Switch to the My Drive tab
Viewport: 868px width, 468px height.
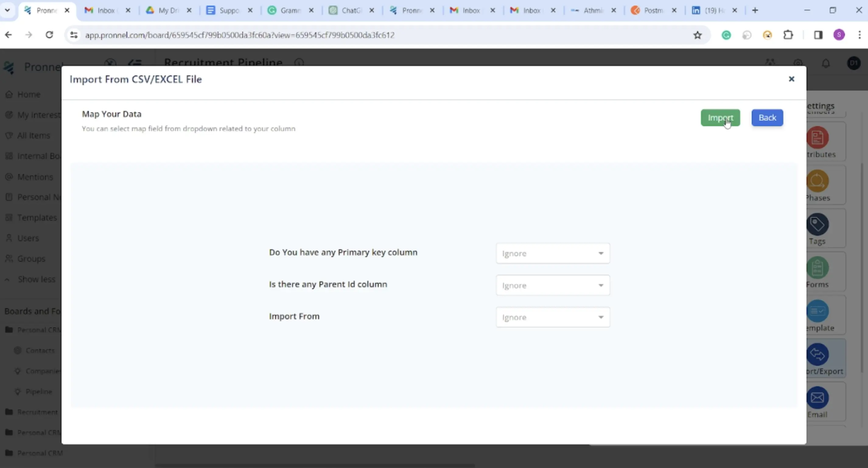click(x=169, y=10)
